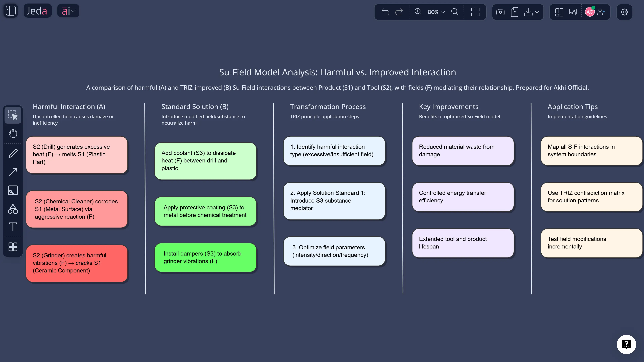Click the import file icon
Image resolution: width=644 pixels, height=362 pixels.
pyautogui.click(x=515, y=12)
